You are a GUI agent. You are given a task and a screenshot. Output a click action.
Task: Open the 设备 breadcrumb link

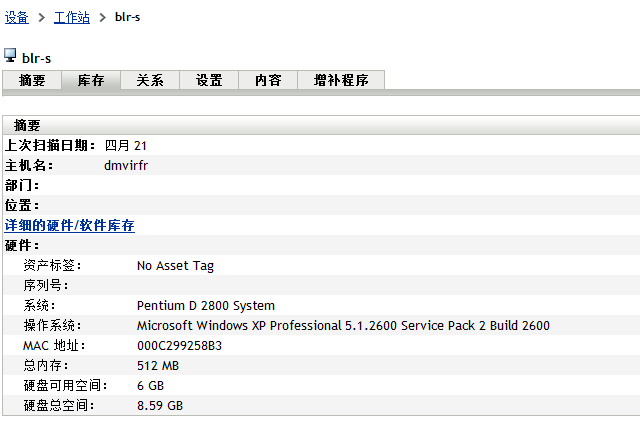(x=16, y=17)
